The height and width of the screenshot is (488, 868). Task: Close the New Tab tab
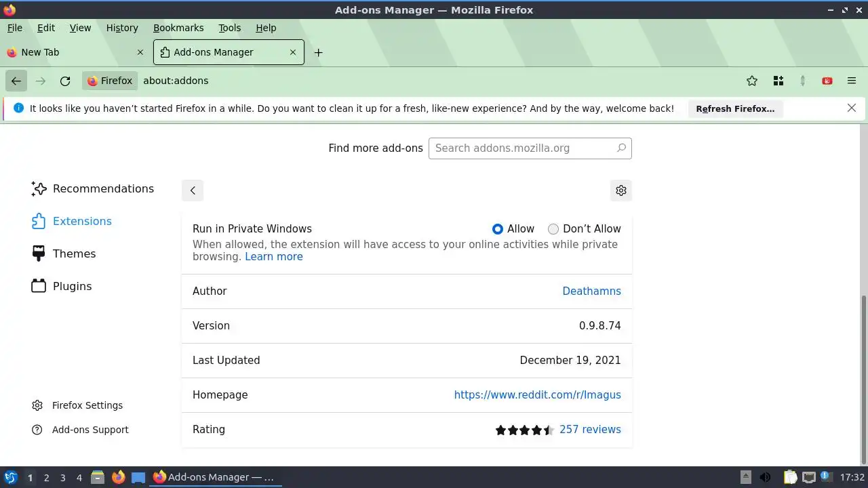tap(140, 52)
